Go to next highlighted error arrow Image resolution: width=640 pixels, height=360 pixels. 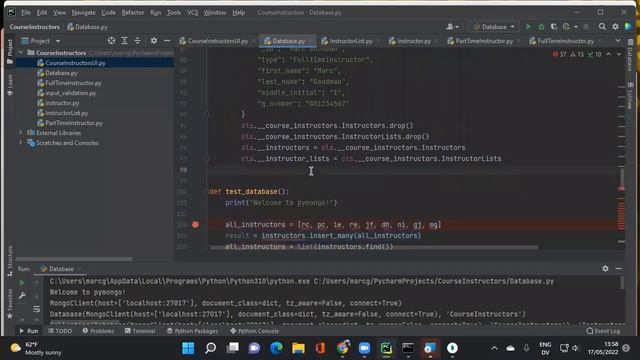pos(619,54)
